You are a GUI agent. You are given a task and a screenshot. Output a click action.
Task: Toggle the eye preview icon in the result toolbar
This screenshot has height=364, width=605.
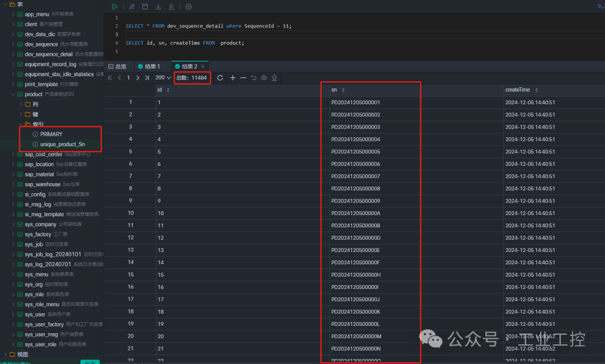(x=264, y=78)
